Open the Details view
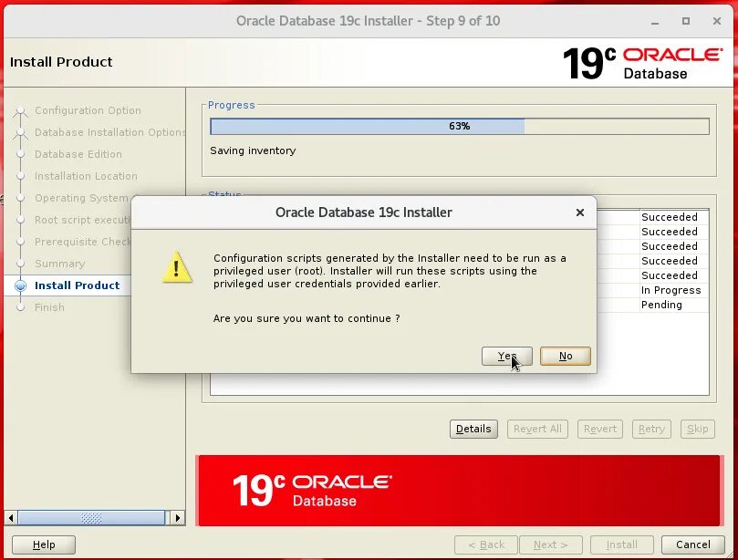The width and height of the screenshot is (738, 560). tap(473, 429)
